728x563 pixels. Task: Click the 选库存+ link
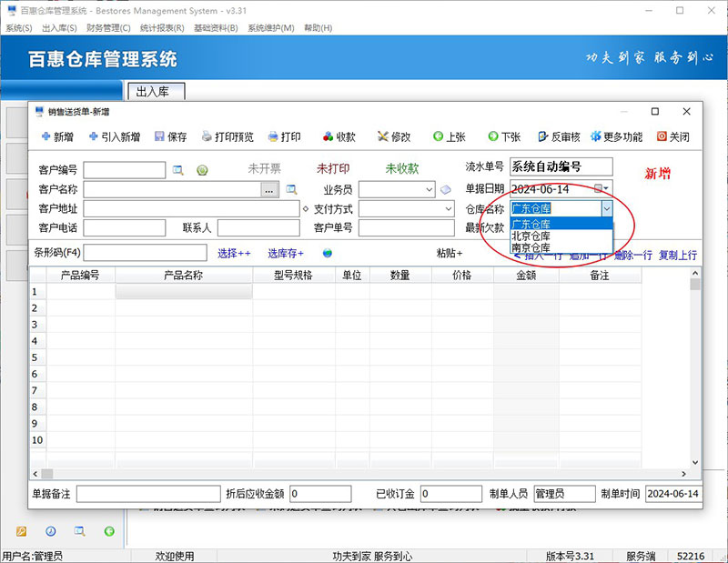click(x=286, y=254)
